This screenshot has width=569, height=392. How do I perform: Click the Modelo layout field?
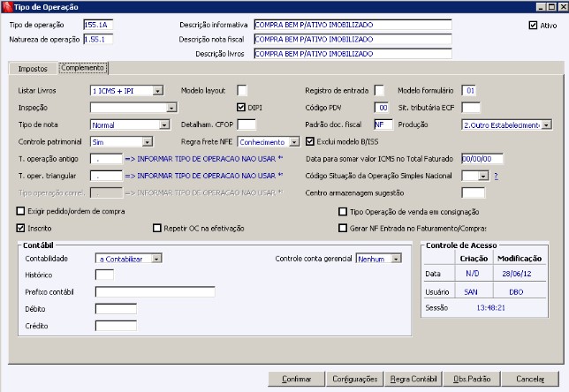pyautogui.click(x=242, y=91)
